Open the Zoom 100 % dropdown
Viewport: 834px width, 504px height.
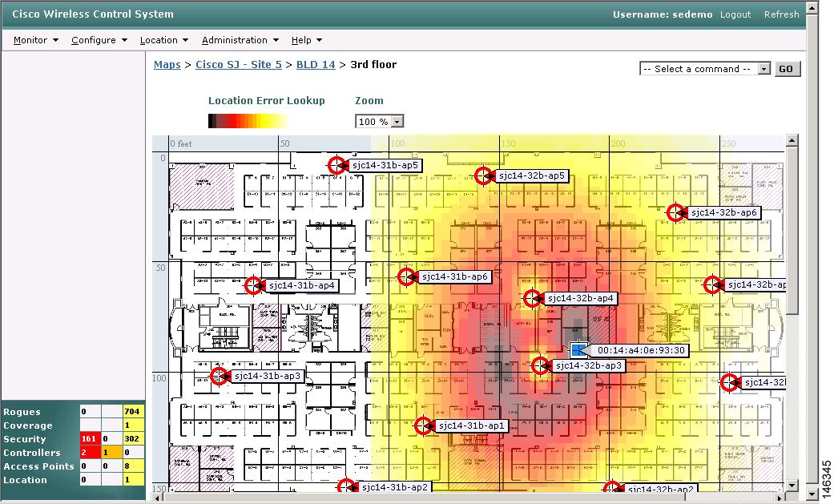[379, 121]
